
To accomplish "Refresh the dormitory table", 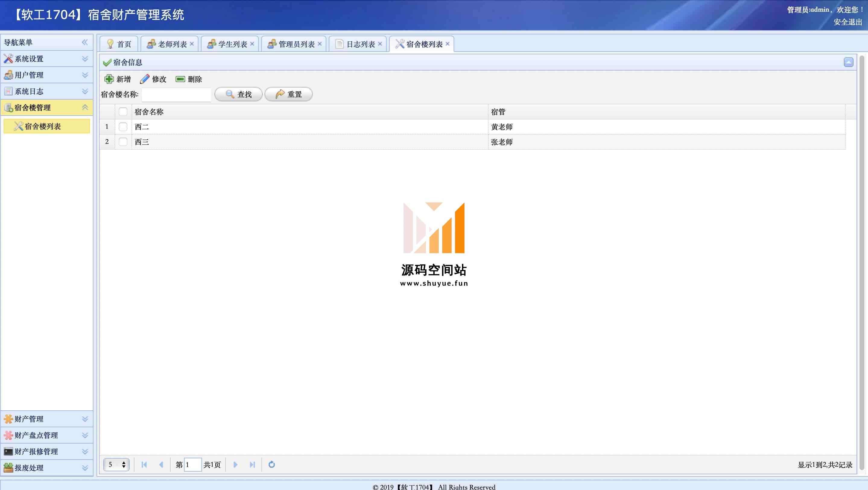I will [271, 465].
